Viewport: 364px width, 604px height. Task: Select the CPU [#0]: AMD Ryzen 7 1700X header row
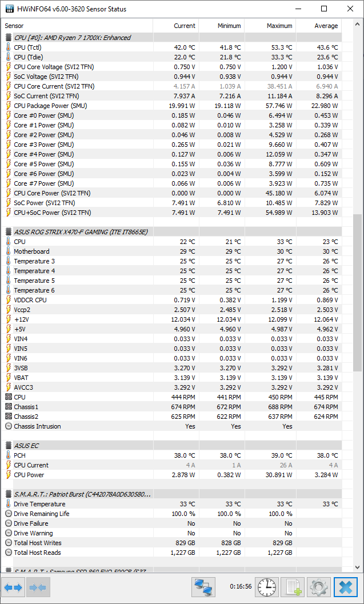(172, 38)
